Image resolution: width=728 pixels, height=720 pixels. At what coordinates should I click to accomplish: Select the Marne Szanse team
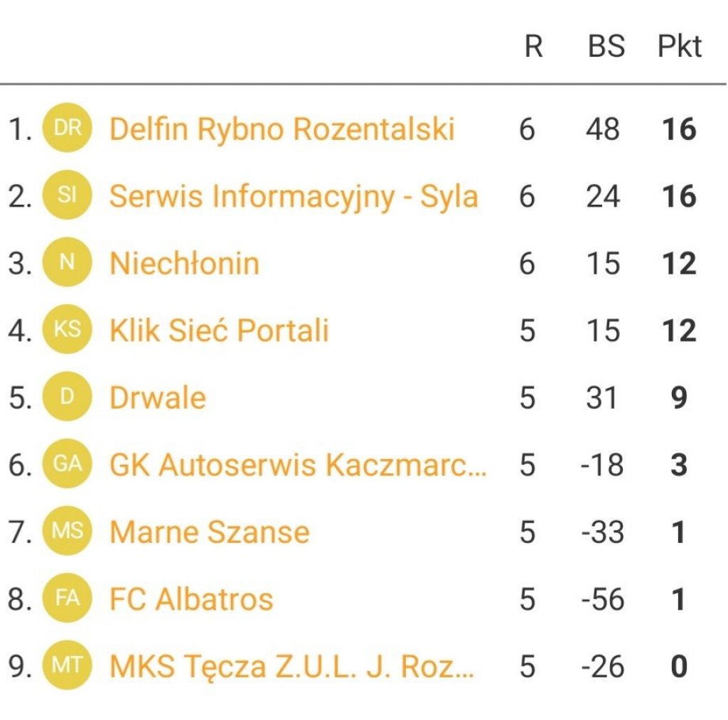209,532
